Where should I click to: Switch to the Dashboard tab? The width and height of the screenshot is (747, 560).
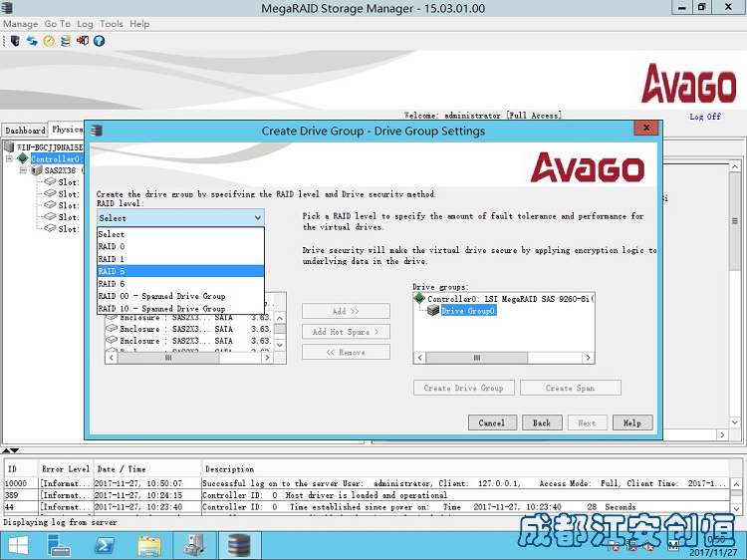[x=25, y=131]
